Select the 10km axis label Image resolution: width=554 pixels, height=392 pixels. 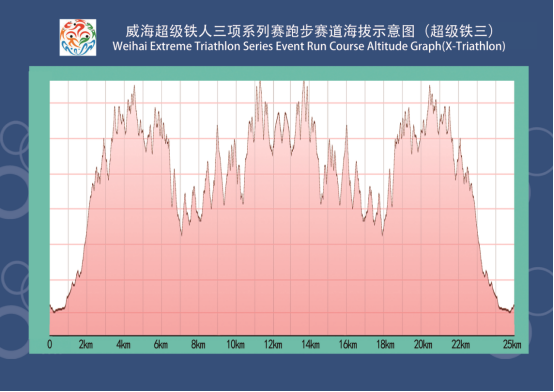236,344
